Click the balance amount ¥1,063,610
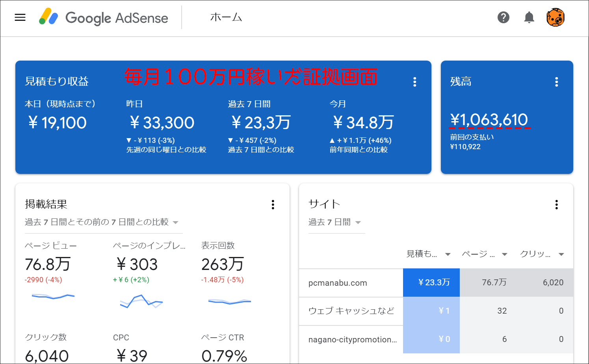 (489, 120)
